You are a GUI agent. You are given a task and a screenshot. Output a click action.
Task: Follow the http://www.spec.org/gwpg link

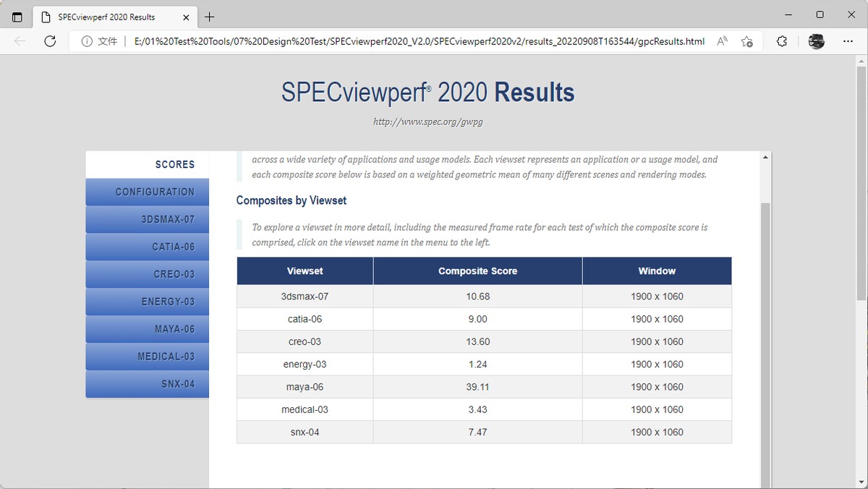coord(427,122)
